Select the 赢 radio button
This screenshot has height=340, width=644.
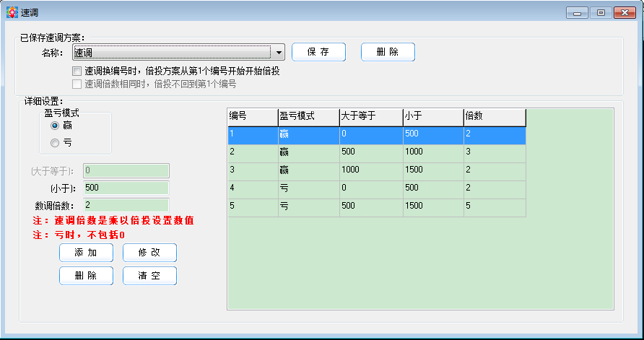click(x=55, y=125)
